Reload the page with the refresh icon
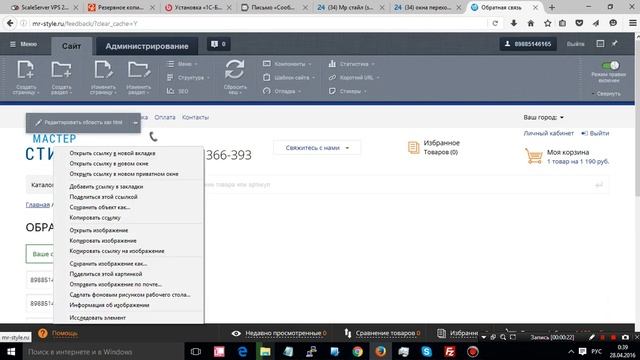This screenshot has width=640, height=360. pos(495,23)
